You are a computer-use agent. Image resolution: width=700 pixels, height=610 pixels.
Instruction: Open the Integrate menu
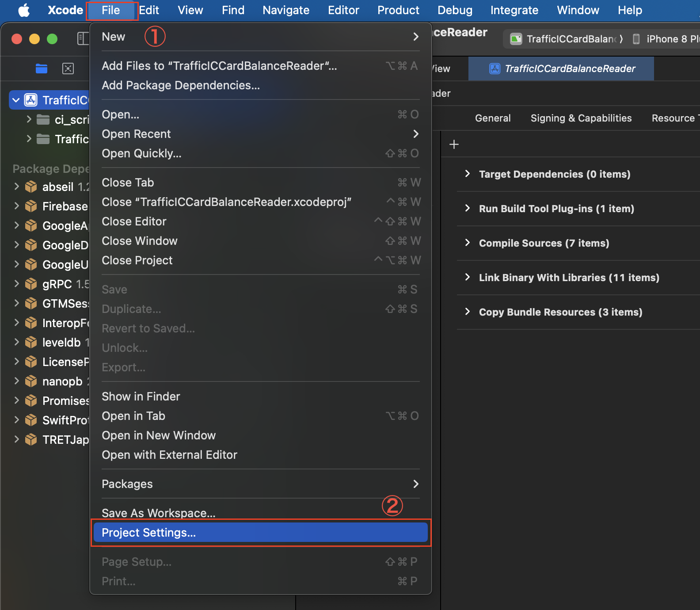pyautogui.click(x=514, y=10)
